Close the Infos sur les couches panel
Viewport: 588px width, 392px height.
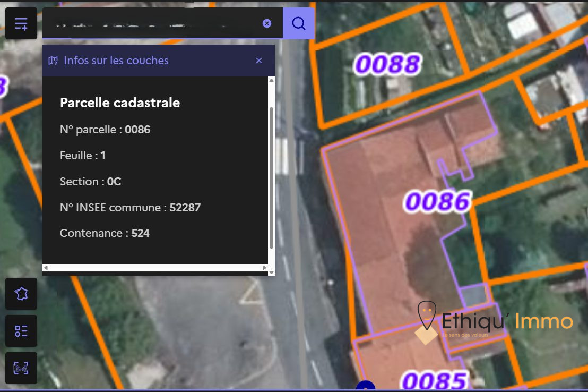click(x=259, y=61)
